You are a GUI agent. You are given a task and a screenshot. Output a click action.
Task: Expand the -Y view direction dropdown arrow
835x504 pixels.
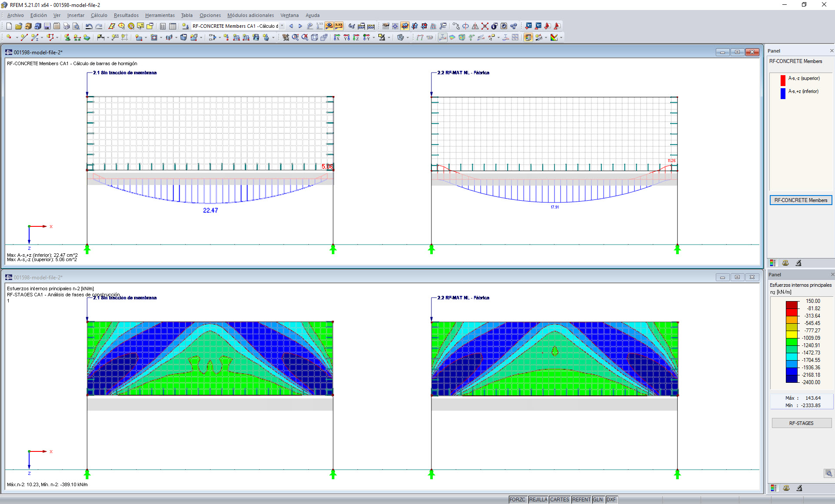pos(374,38)
